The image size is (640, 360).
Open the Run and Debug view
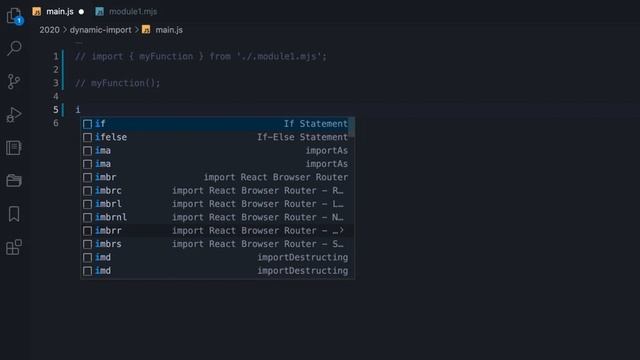[14, 115]
